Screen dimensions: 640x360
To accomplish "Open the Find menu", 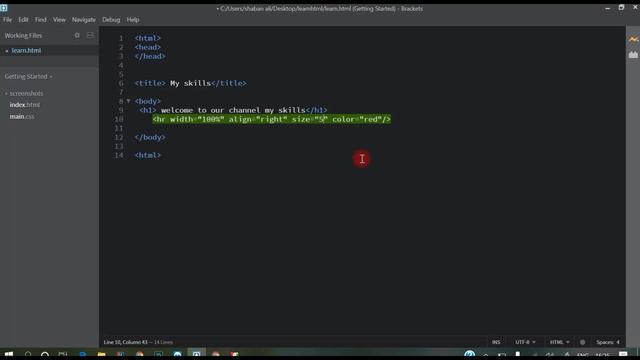I will click(40, 20).
